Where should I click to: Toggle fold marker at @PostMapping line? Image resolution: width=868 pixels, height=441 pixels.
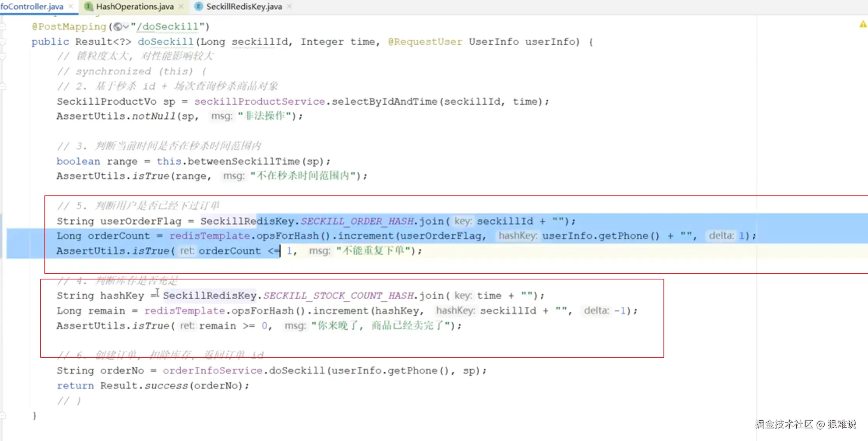coord(3,26)
